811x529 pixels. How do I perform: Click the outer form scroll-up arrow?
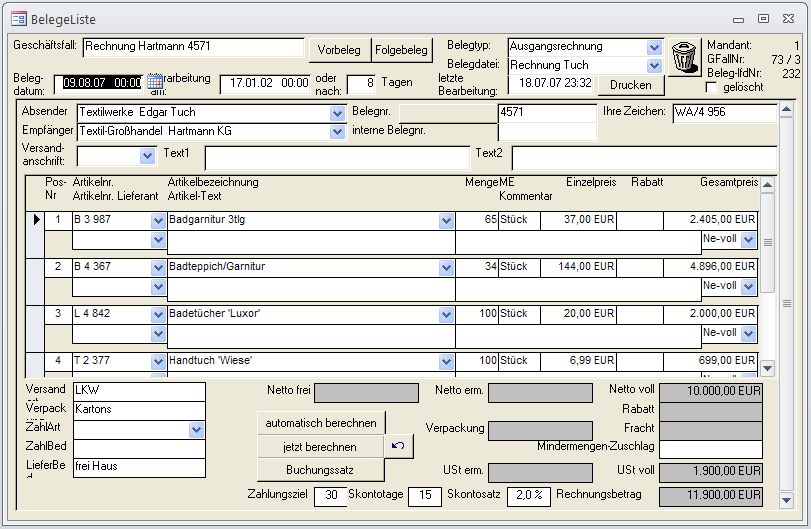(786, 110)
